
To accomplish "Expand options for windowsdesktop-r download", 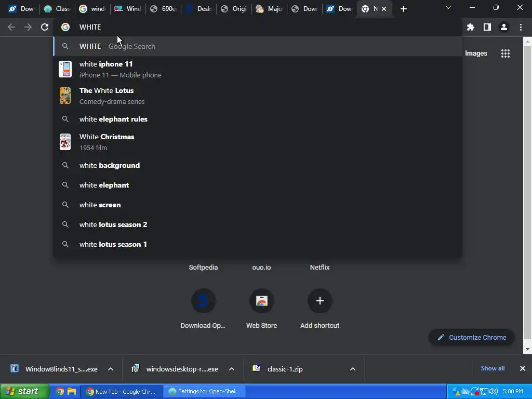I will [x=232, y=369].
